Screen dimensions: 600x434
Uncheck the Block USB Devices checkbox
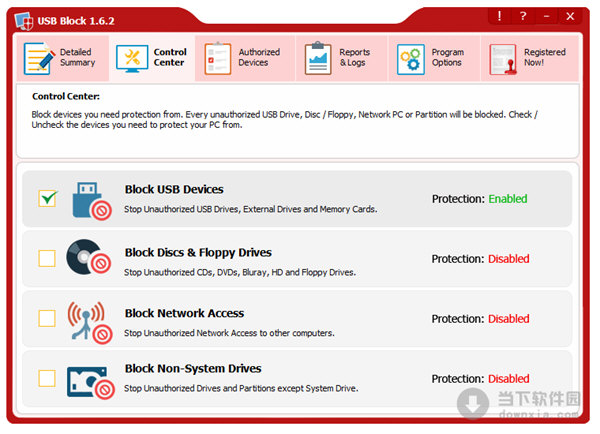pos(47,199)
